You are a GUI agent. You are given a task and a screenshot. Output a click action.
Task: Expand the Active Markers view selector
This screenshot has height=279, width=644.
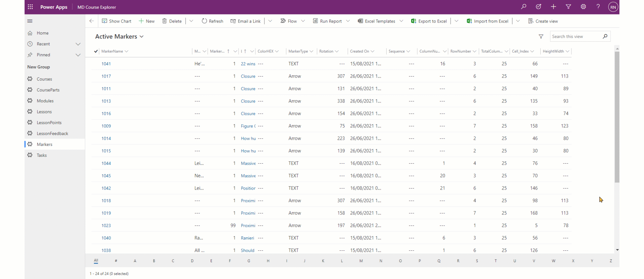(142, 37)
